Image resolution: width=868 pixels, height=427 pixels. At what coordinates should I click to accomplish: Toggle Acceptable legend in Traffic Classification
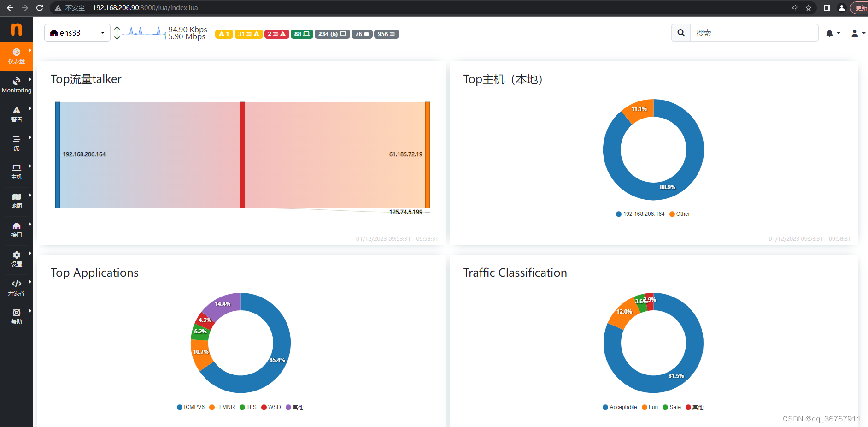tap(620, 407)
